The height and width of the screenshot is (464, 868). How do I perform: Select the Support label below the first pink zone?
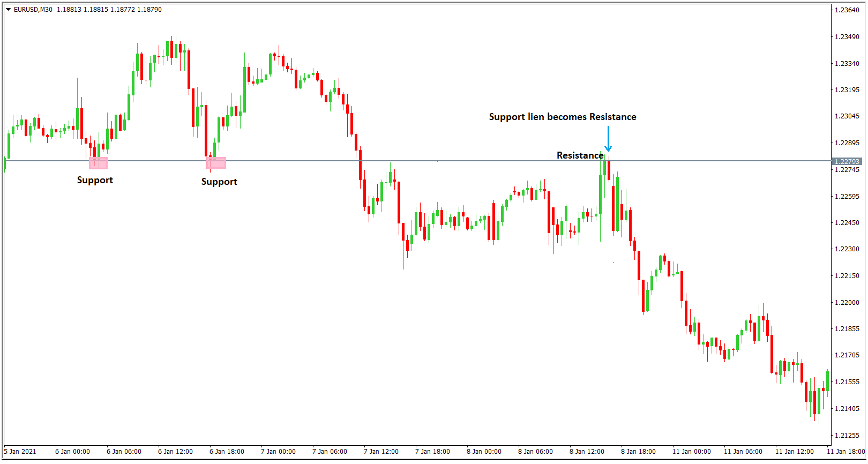tap(95, 180)
